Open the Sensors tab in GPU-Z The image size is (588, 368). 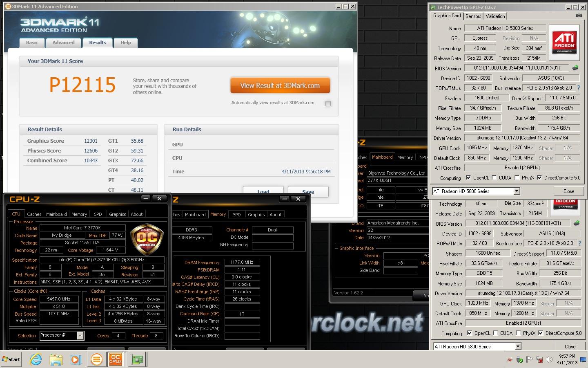click(x=473, y=16)
